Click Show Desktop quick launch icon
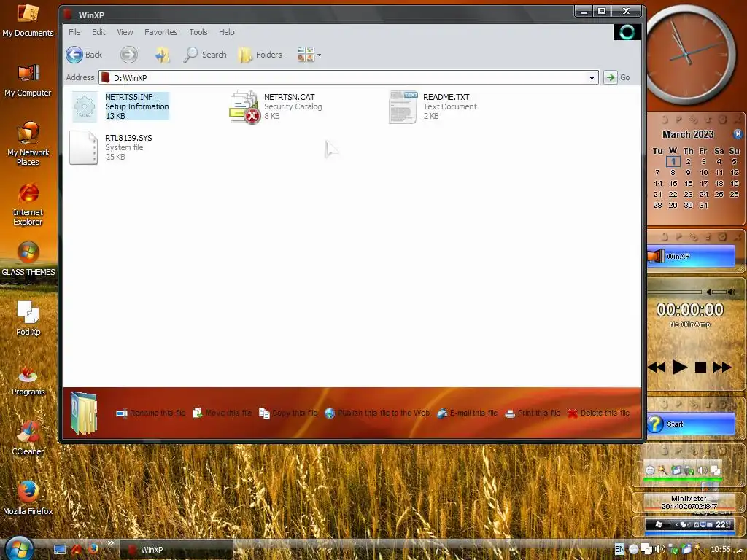Image resolution: width=747 pixels, height=560 pixels. pos(60,550)
